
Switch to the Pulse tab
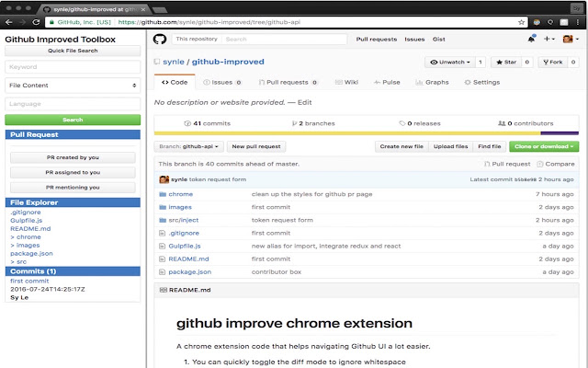click(x=387, y=82)
